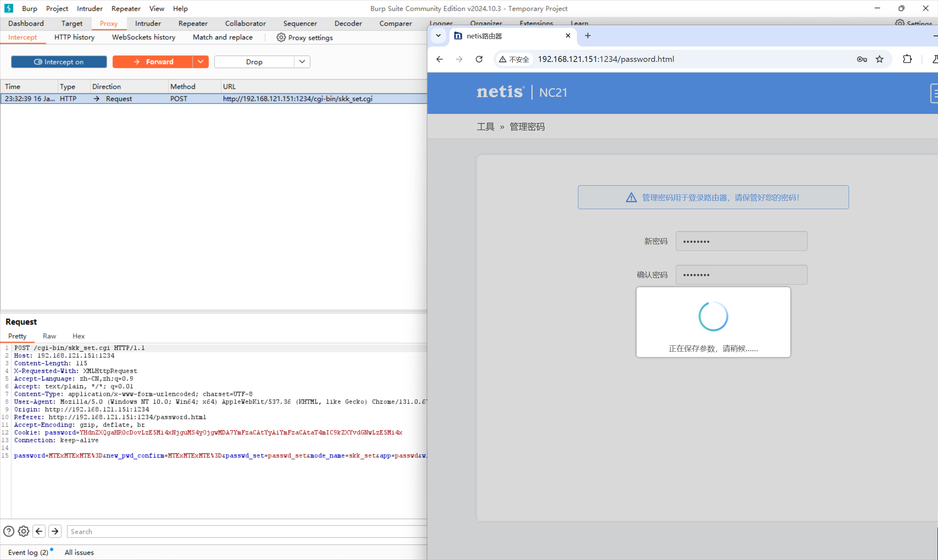Open the Event log link
Screen dimensions: 938x560
point(28,552)
